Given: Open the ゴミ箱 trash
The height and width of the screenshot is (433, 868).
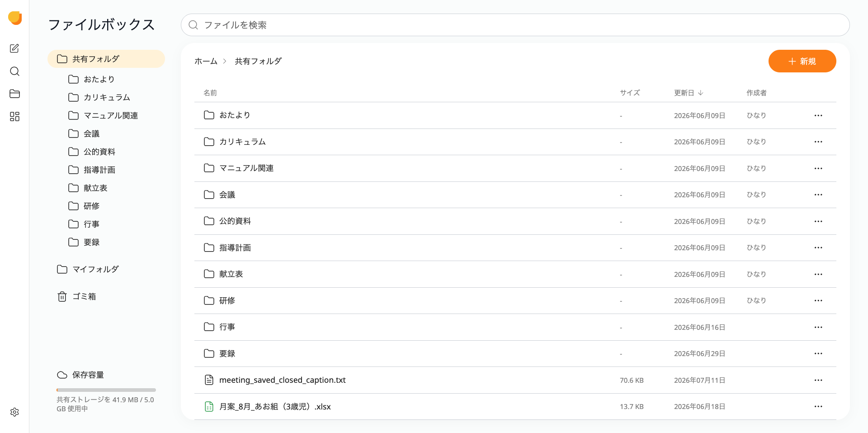Looking at the screenshot, I should click(84, 296).
